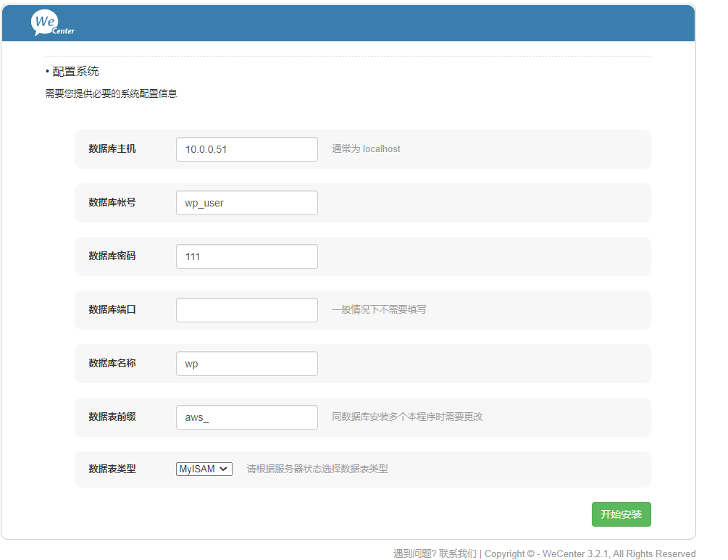728x560 pixels.
Task: Click the table prefix field containing aws_
Action: (x=246, y=417)
